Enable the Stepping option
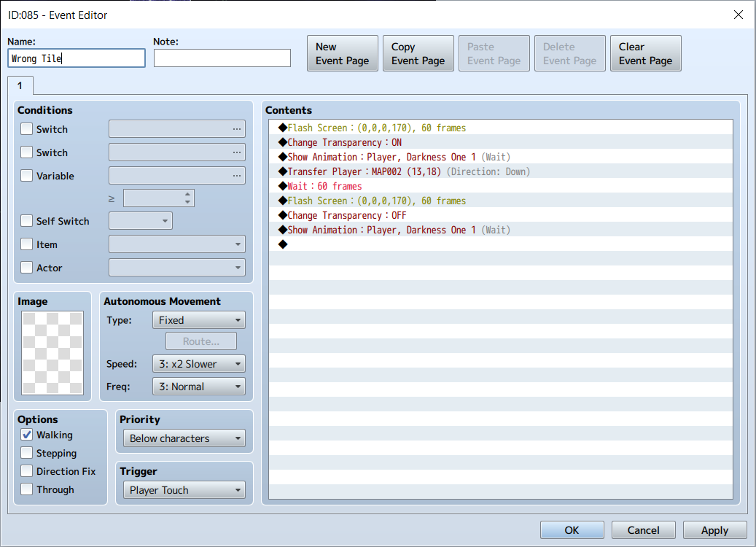 point(26,453)
